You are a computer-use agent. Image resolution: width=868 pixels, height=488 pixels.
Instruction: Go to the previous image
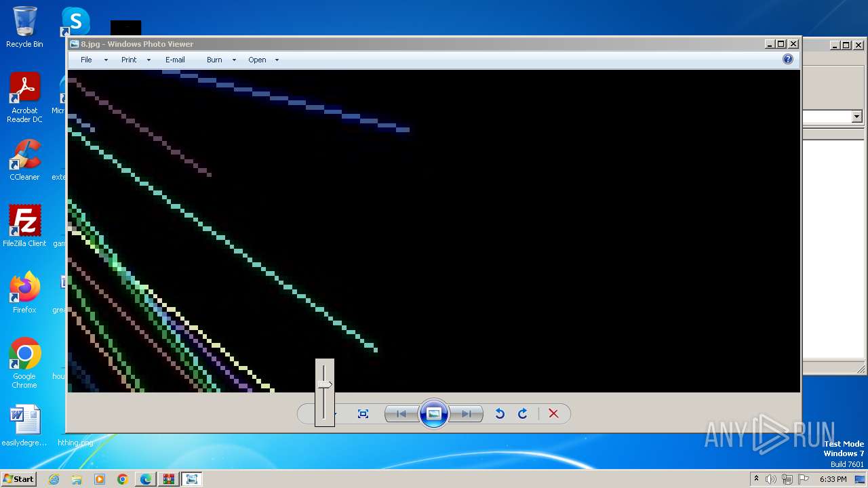(401, 413)
